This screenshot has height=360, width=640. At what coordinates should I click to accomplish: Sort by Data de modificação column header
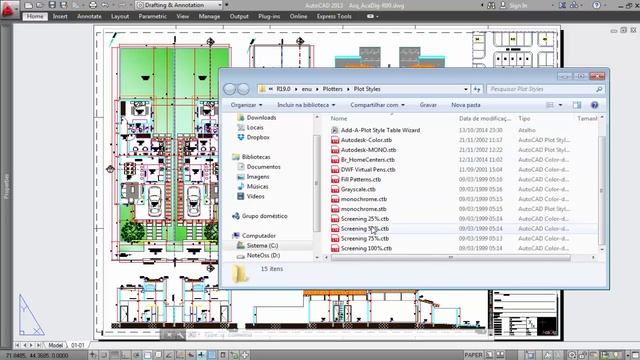(x=484, y=118)
